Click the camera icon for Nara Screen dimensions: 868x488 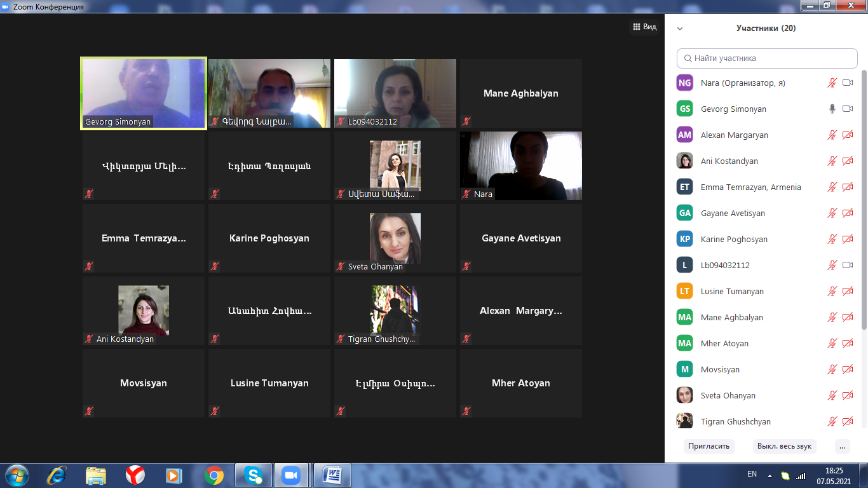[x=847, y=83]
